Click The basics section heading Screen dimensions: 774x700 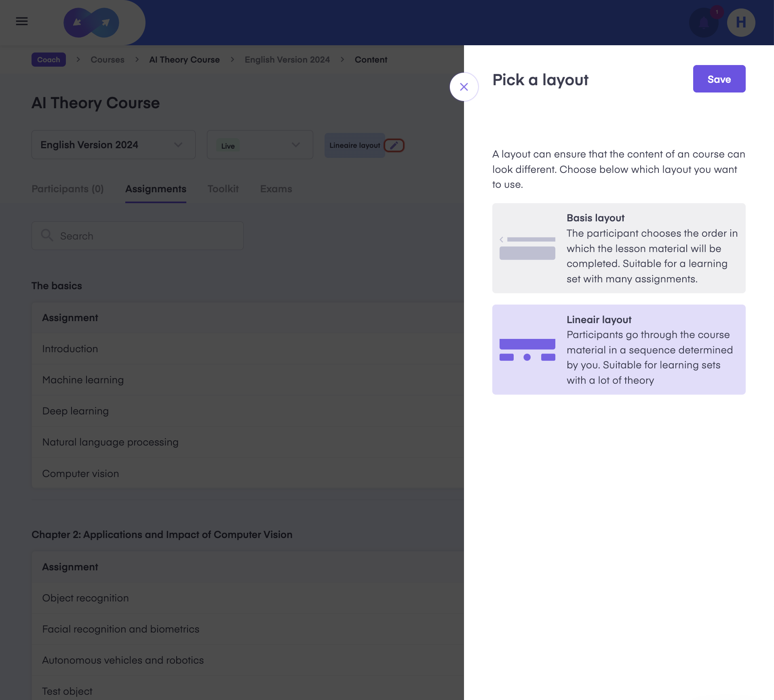coord(57,286)
